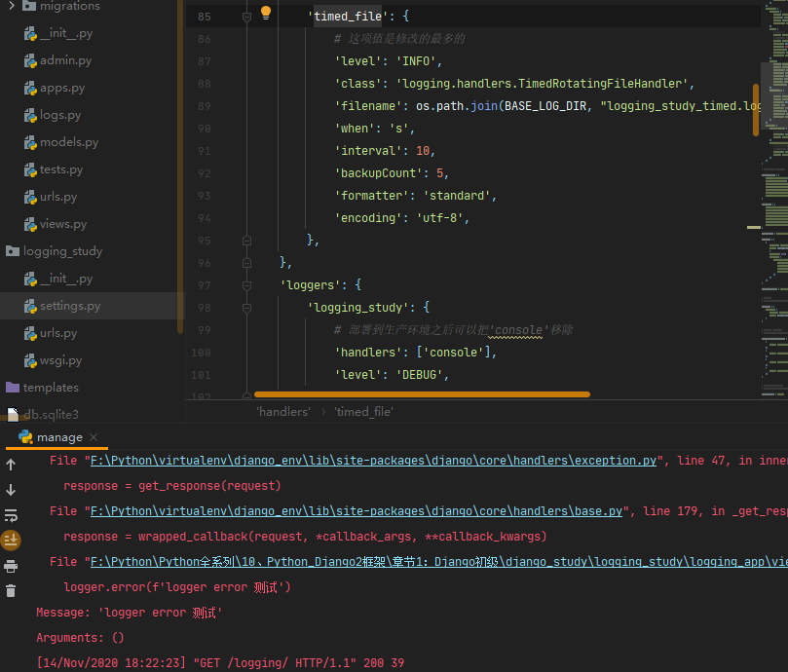
Task: Open base.py traceback link
Action: pyautogui.click(x=356, y=511)
